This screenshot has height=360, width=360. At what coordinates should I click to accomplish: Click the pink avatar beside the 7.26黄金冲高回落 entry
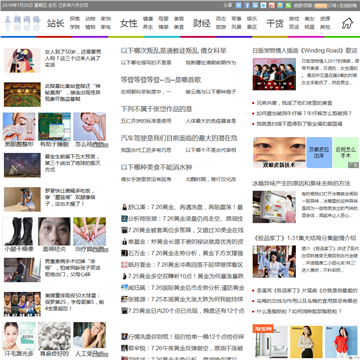point(124,265)
